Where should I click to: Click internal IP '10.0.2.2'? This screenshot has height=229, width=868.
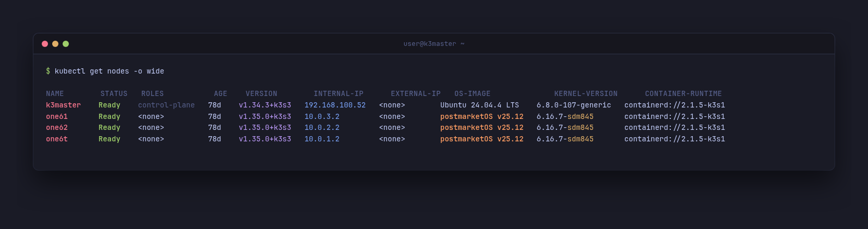click(322, 128)
